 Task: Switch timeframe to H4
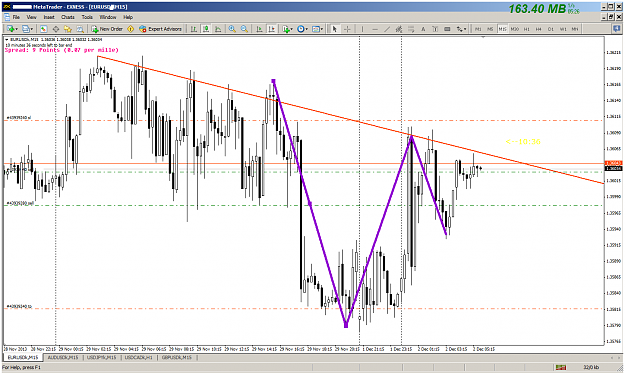[539, 29]
